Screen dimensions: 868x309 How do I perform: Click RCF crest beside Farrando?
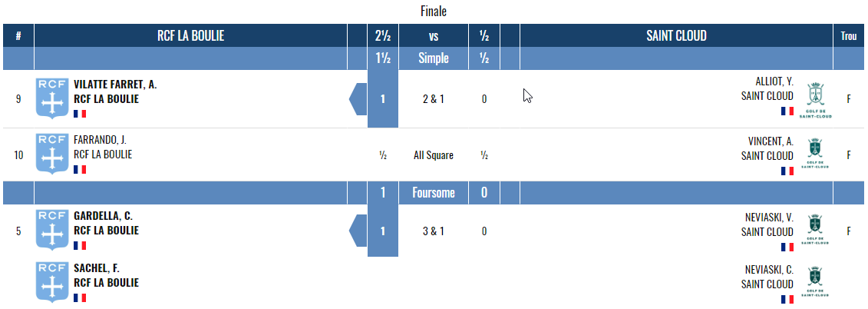coord(53,154)
